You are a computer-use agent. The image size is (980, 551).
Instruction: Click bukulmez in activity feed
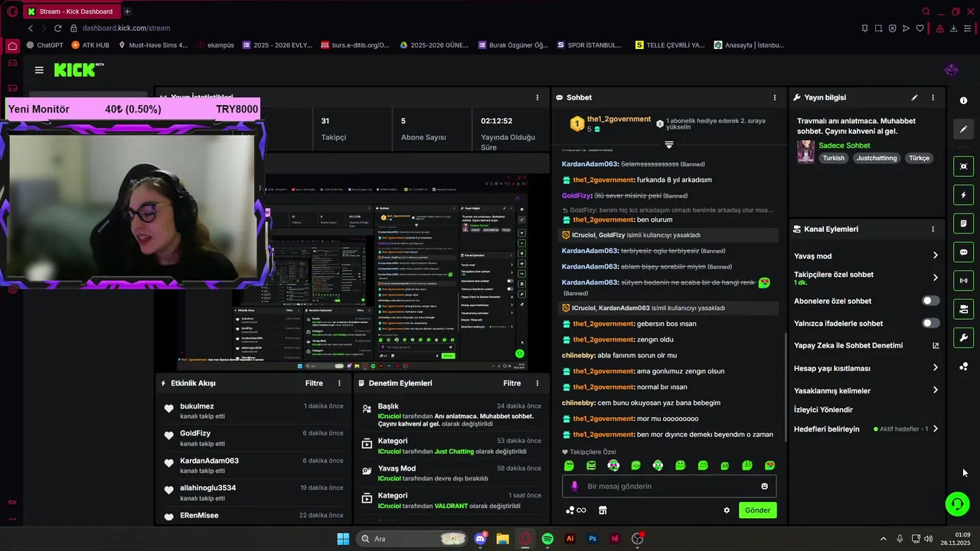[x=197, y=406]
